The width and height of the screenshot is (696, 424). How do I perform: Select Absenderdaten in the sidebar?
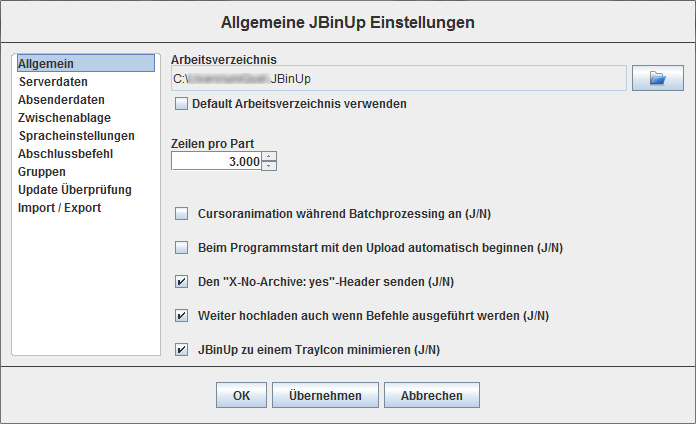coord(61,100)
